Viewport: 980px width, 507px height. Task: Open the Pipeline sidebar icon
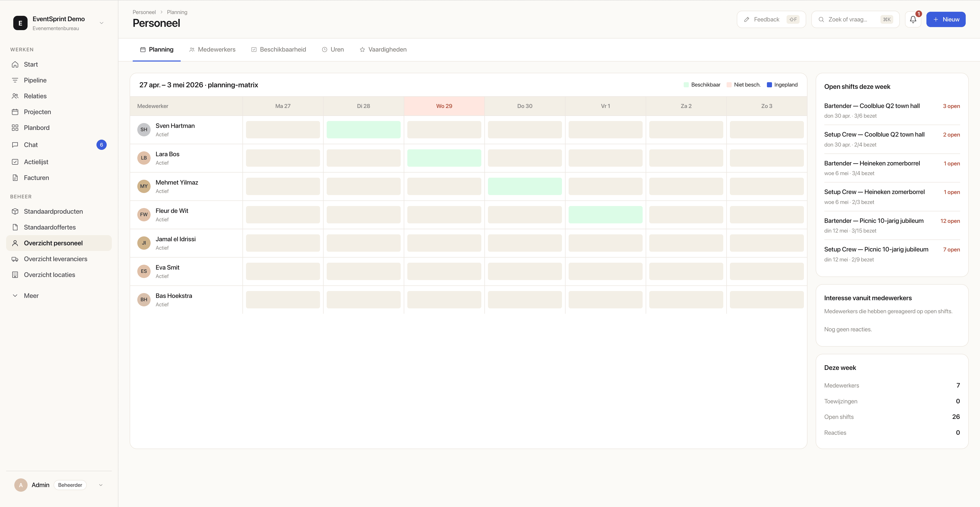[x=15, y=80]
